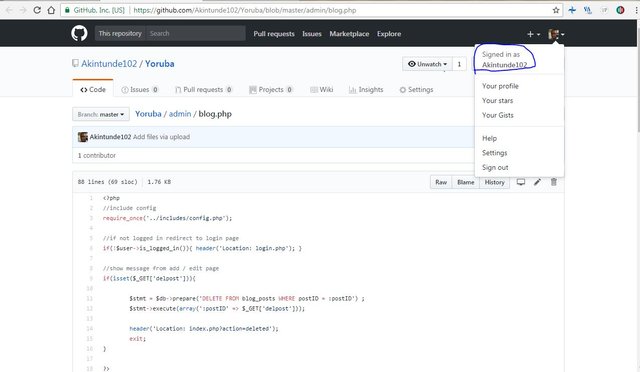Bookmark this page with the star icon
640x372 pixels.
coord(556,10)
